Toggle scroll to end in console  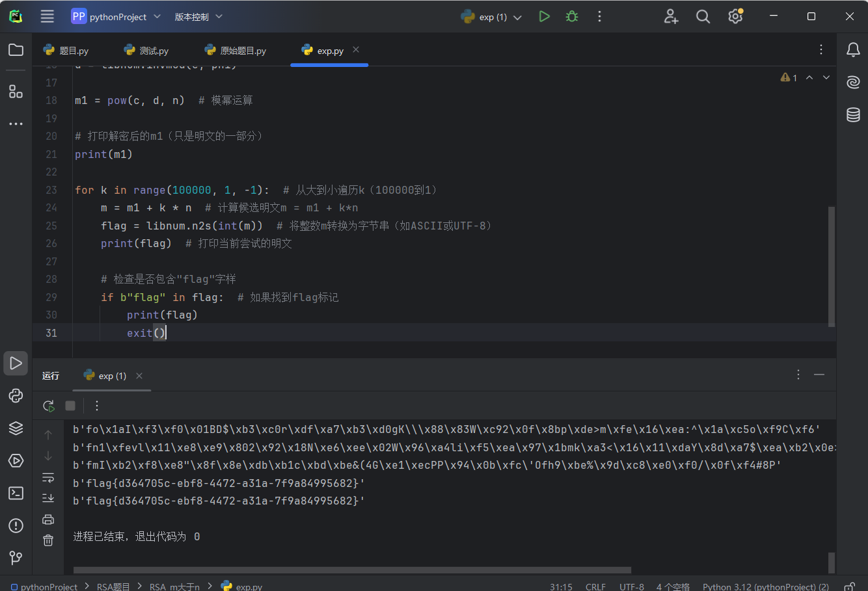coord(48,498)
